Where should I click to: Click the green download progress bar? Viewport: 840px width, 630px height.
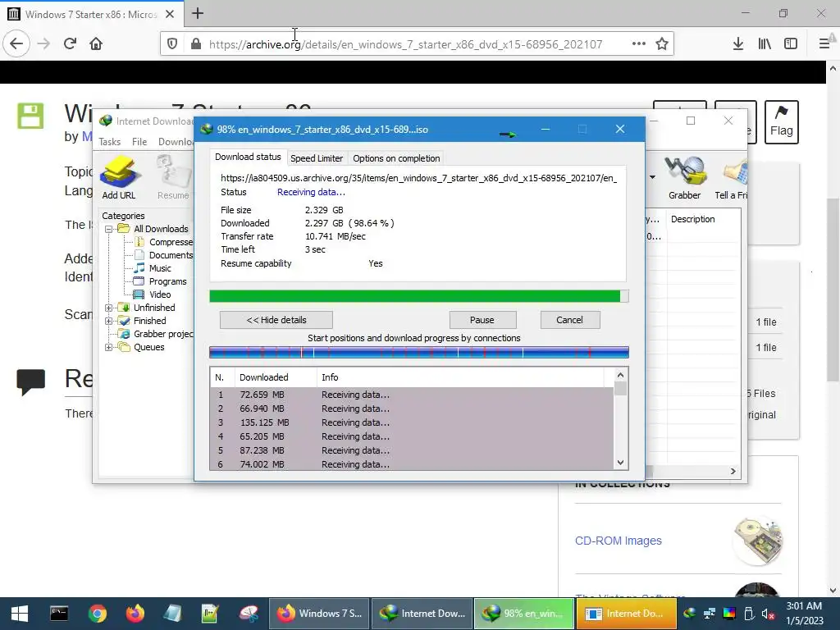click(419, 296)
